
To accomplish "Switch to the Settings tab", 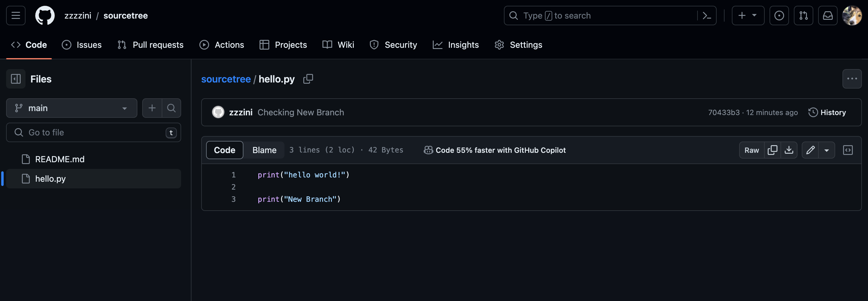I will click(518, 44).
